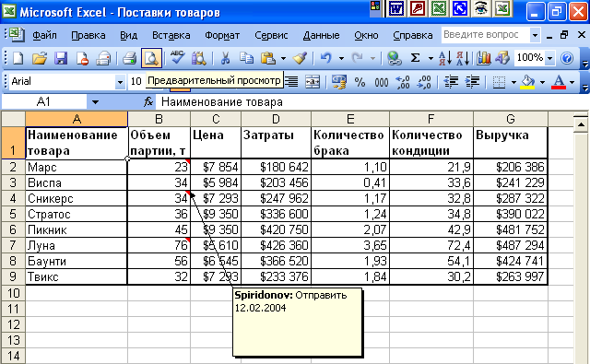Open the undo history dropdown arrow
The height and width of the screenshot is (364, 590).
(x=341, y=59)
